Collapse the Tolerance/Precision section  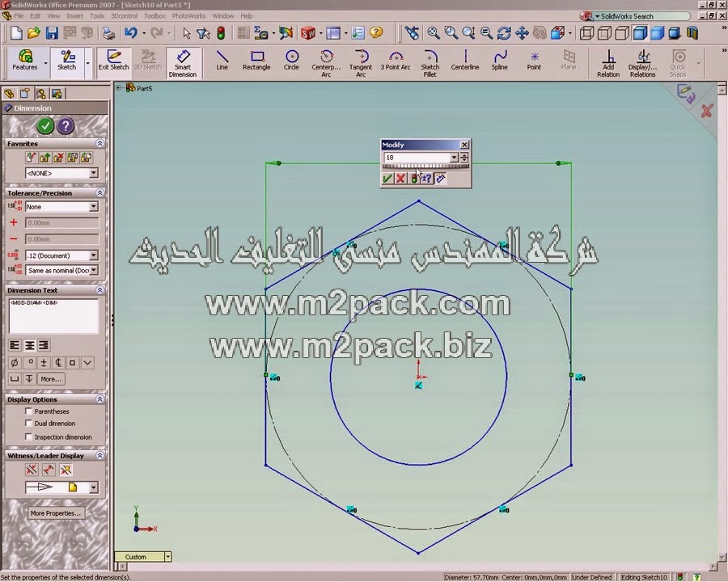point(99,192)
